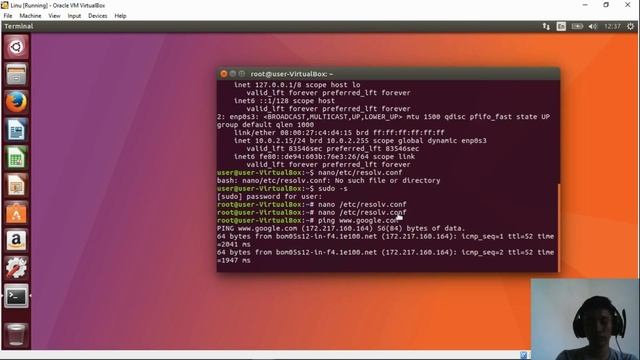Open the session gear menu
The height and width of the screenshot is (360, 640).
point(630,27)
